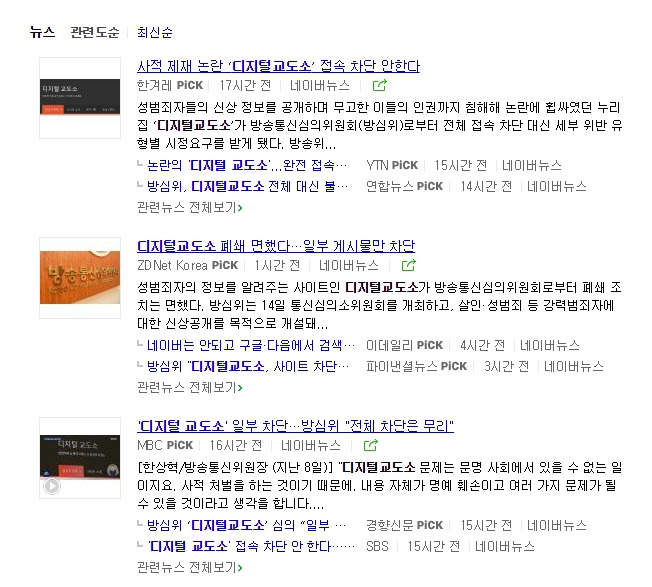The image size is (652, 587).
Task: Open MBC headline 디지털 교도소 일부 차단
Action: pos(295,426)
